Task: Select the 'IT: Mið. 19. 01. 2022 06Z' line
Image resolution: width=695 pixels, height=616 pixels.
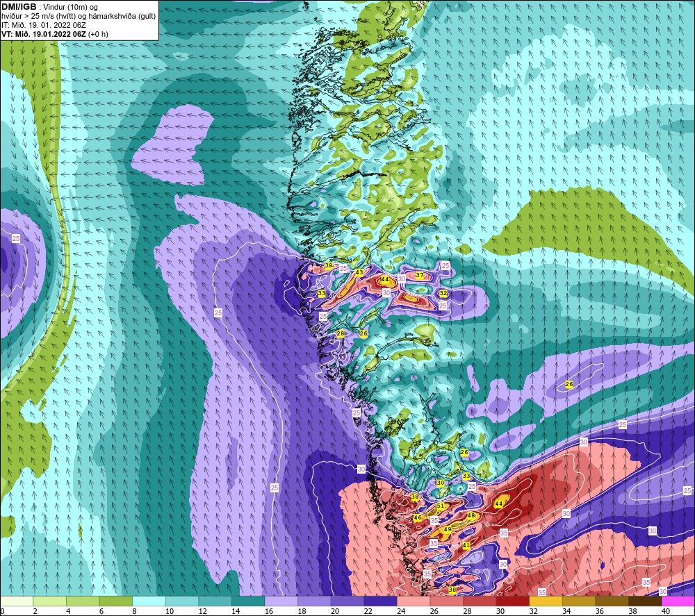Action: (x=43, y=25)
